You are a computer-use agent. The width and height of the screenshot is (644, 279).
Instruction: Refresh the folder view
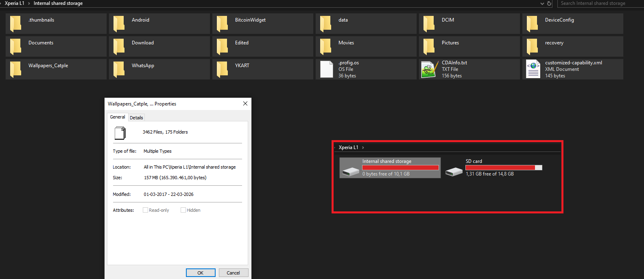point(549,3)
